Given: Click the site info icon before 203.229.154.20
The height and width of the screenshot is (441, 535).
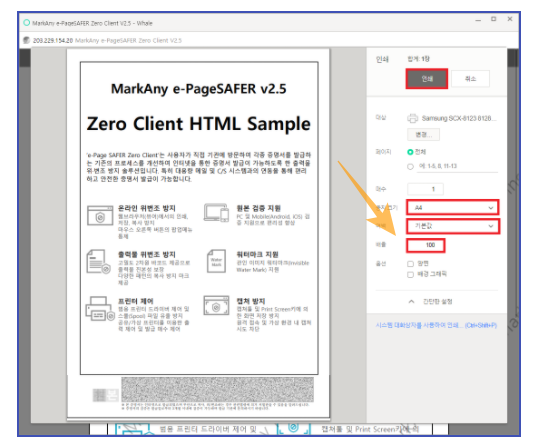Looking at the screenshot, I should click(x=26, y=40).
